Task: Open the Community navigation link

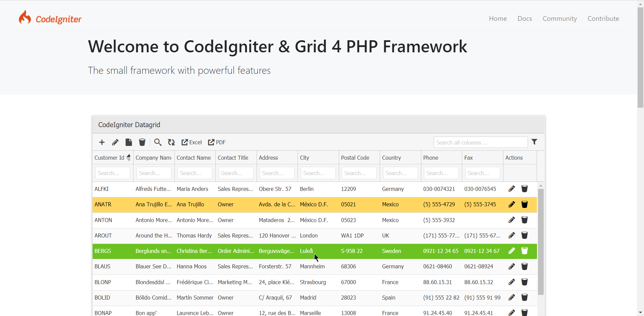Action: [559, 18]
